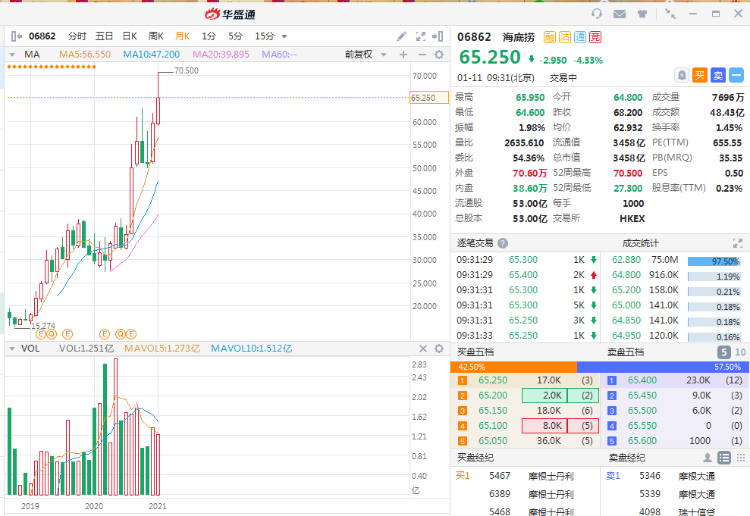The width and height of the screenshot is (750, 516).
Task: Click the price alert bell icon
Action: pos(681,75)
